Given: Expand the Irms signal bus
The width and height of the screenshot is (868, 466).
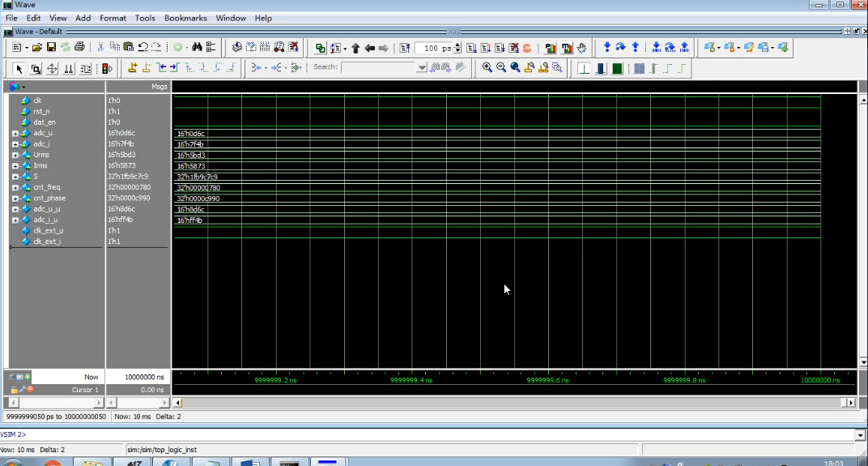Looking at the screenshot, I should click(x=15, y=165).
